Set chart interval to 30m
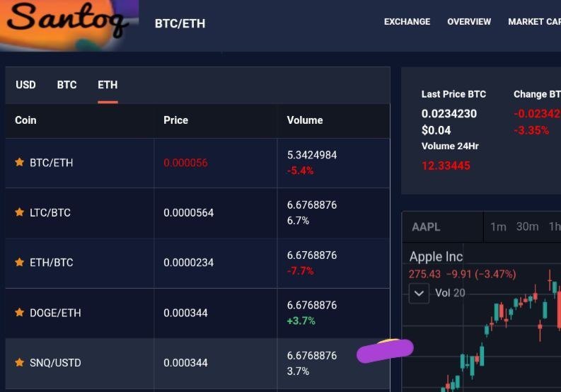Image resolution: width=561 pixels, height=392 pixels. point(527,227)
